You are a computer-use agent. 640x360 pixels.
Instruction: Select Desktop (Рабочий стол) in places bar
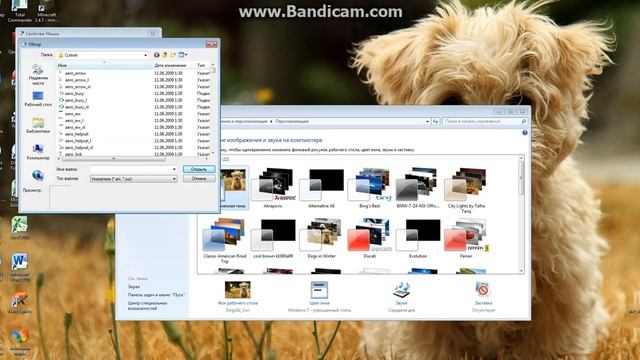pos(38,99)
